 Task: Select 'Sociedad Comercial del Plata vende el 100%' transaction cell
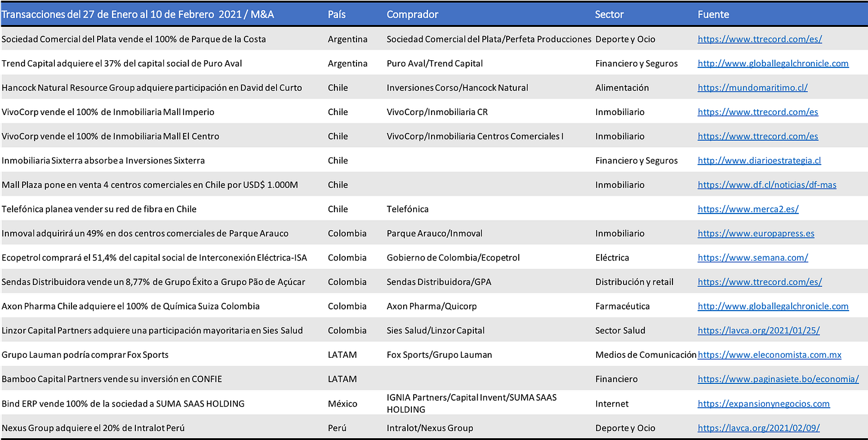click(x=134, y=39)
